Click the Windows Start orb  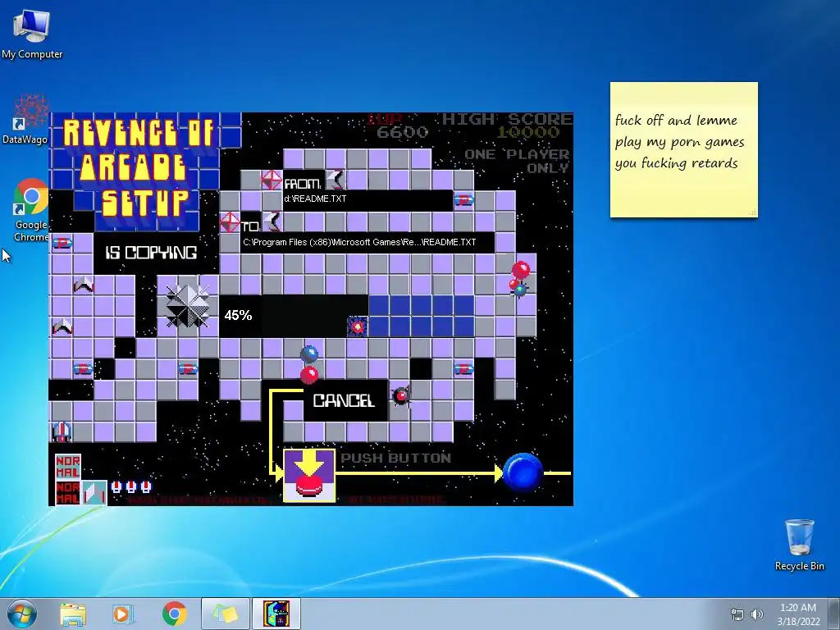coord(22,614)
